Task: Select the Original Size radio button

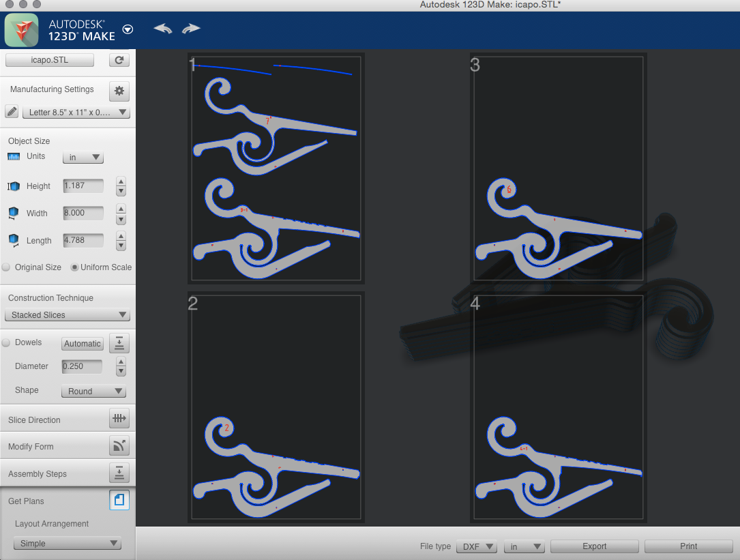Action: 6,267
